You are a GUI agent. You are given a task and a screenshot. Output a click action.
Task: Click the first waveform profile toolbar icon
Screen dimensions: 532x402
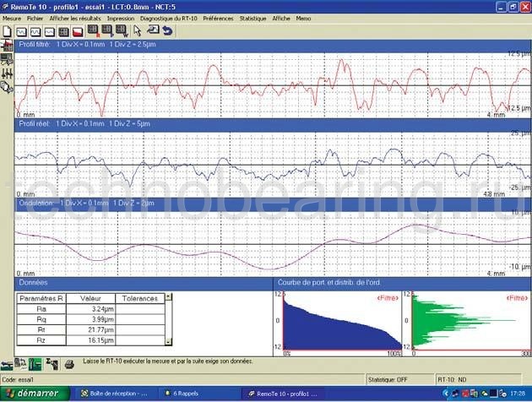coord(22,31)
